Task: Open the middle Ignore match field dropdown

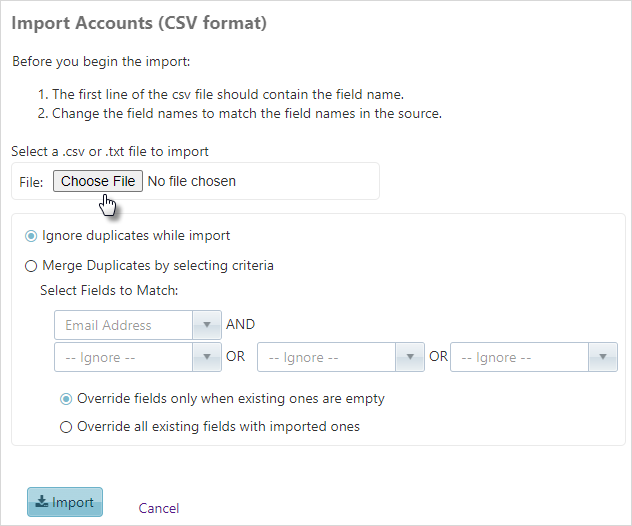Action: [341, 357]
